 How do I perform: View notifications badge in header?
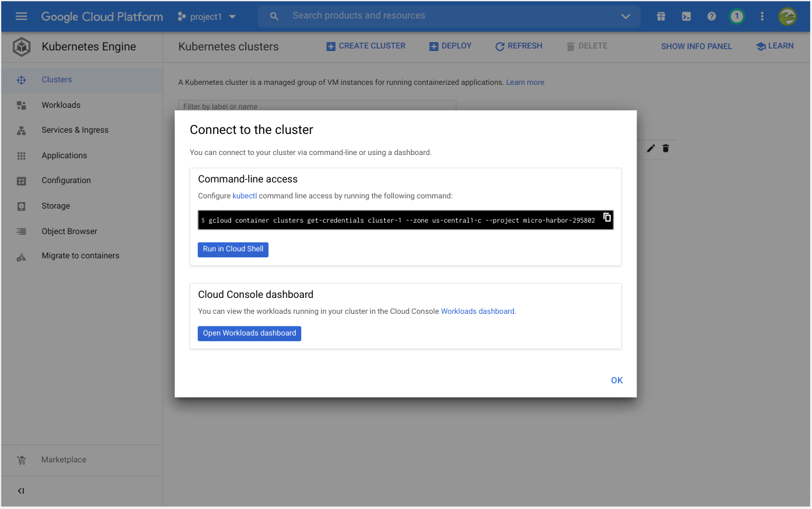pyautogui.click(x=737, y=17)
